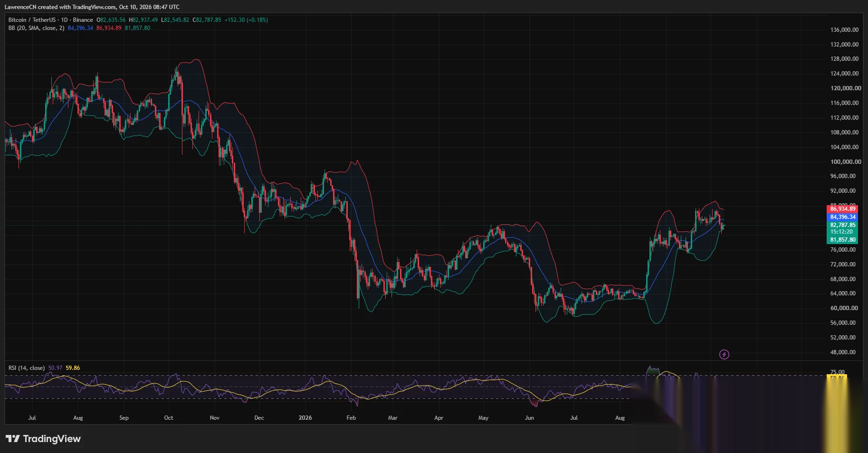Click the Sep label on time axis
The width and height of the screenshot is (868, 453).
click(x=124, y=418)
